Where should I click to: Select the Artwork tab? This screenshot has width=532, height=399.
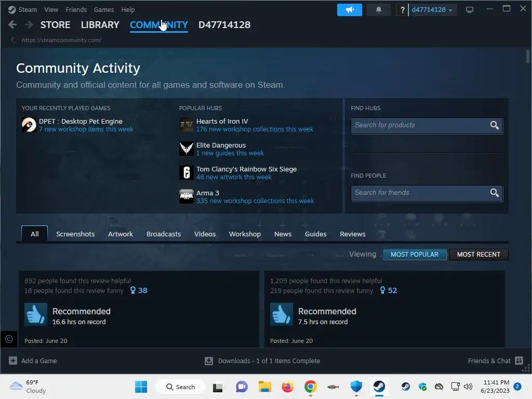click(x=121, y=234)
